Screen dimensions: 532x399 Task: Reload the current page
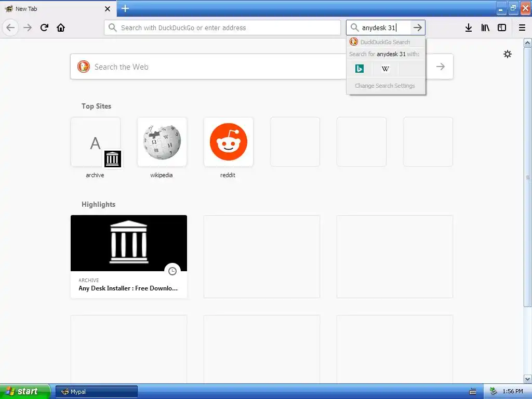point(44,28)
